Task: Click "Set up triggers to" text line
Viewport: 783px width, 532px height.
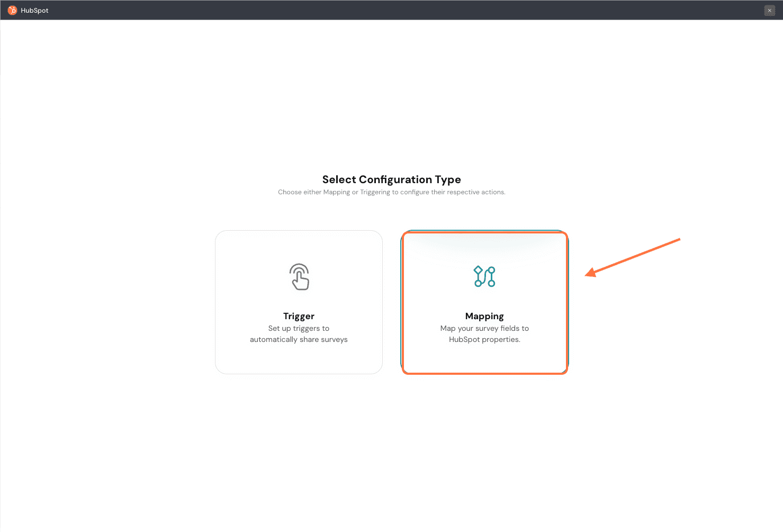Action: (299, 328)
